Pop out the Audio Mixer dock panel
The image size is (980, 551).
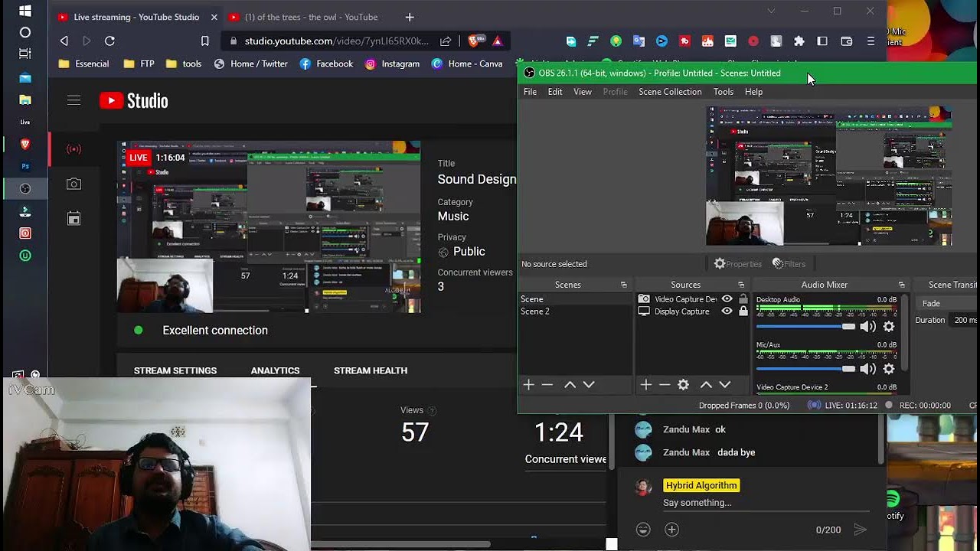tap(901, 285)
